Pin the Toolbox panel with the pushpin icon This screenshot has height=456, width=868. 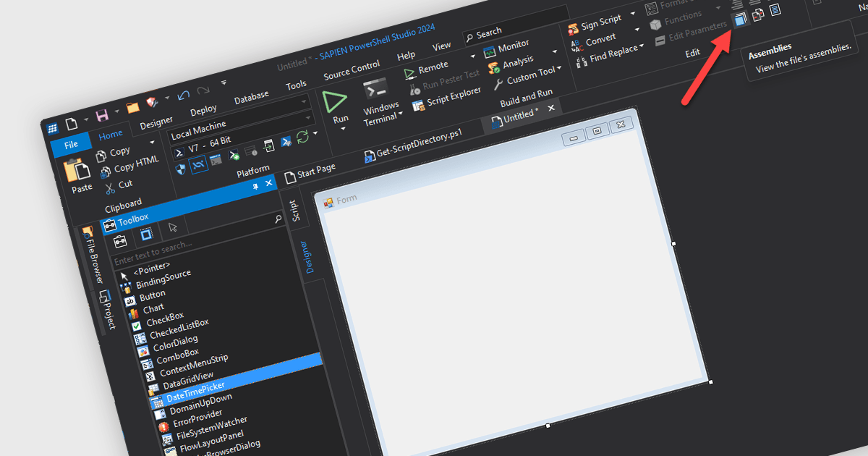(x=255, y=187)
